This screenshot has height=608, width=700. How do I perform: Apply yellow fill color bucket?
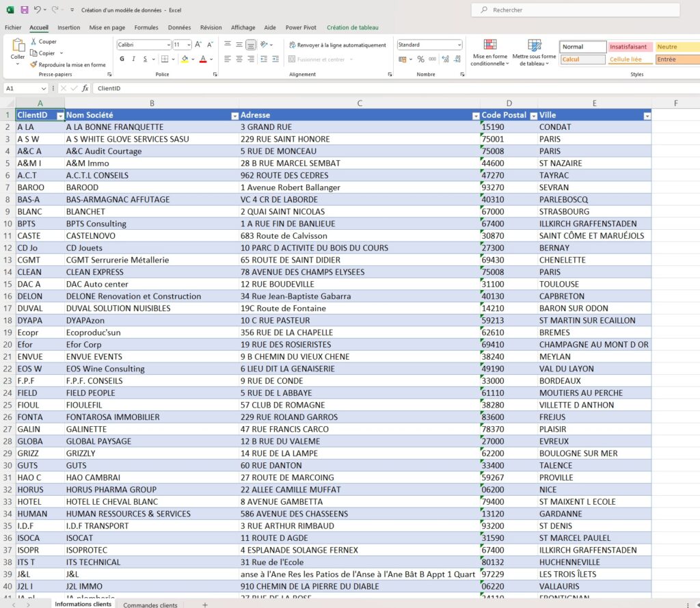click(185, 59)
